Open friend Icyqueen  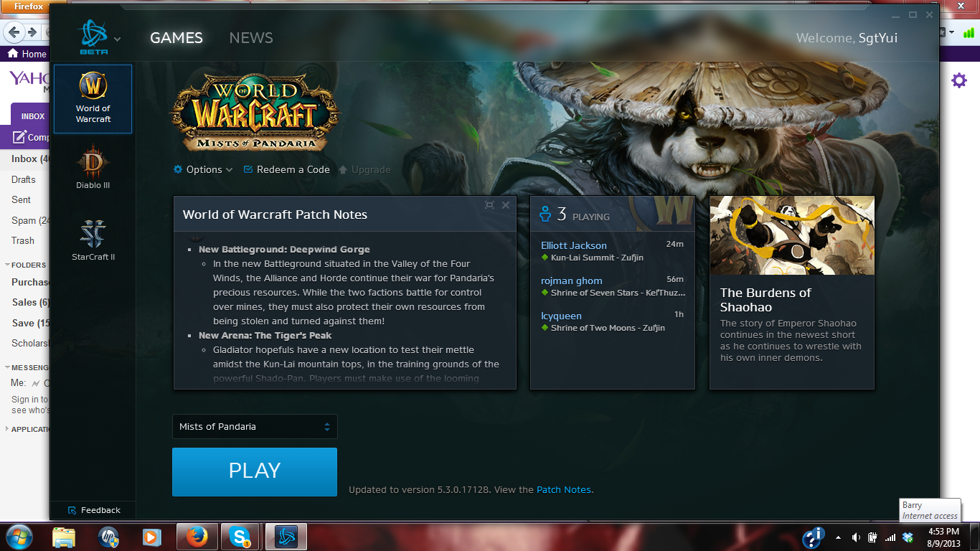point(561,316)
